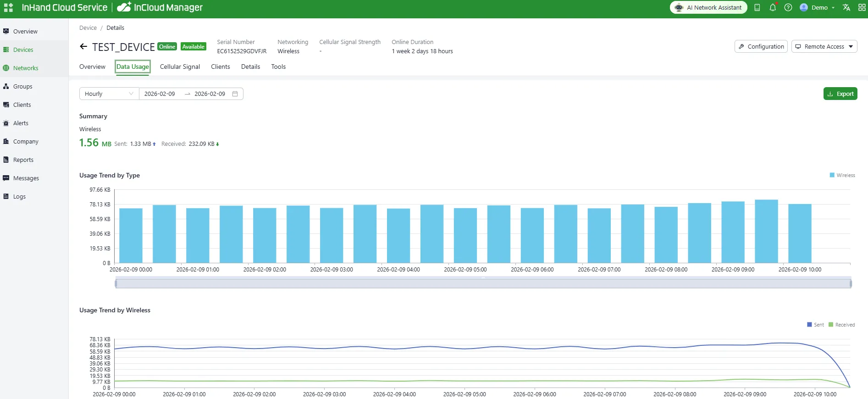Open the Configuration button
The image size is (868, 399).
(761, 46)
